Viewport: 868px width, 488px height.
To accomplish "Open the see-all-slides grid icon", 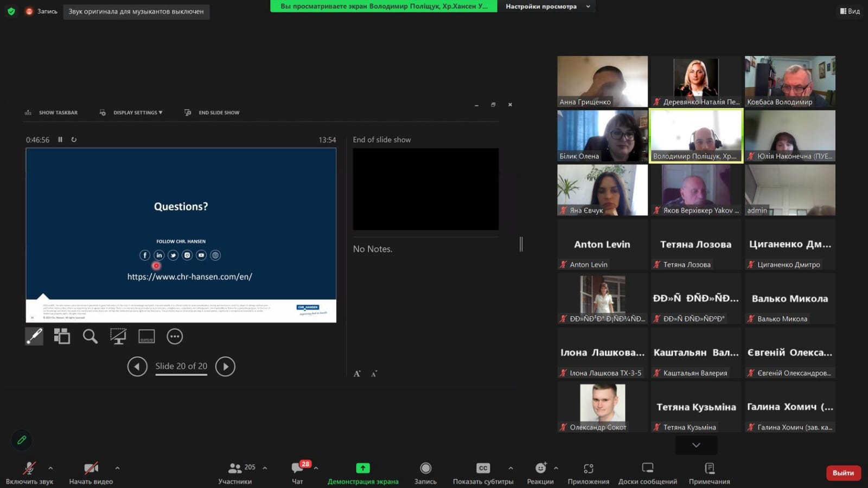I will pos(62,336).
